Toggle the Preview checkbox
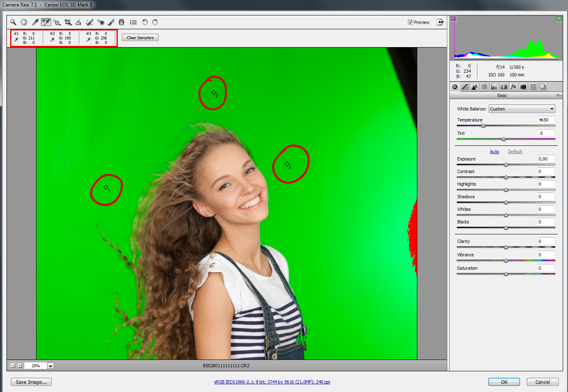This screenshot has height=392, width=568. click(x=410, y=22)
